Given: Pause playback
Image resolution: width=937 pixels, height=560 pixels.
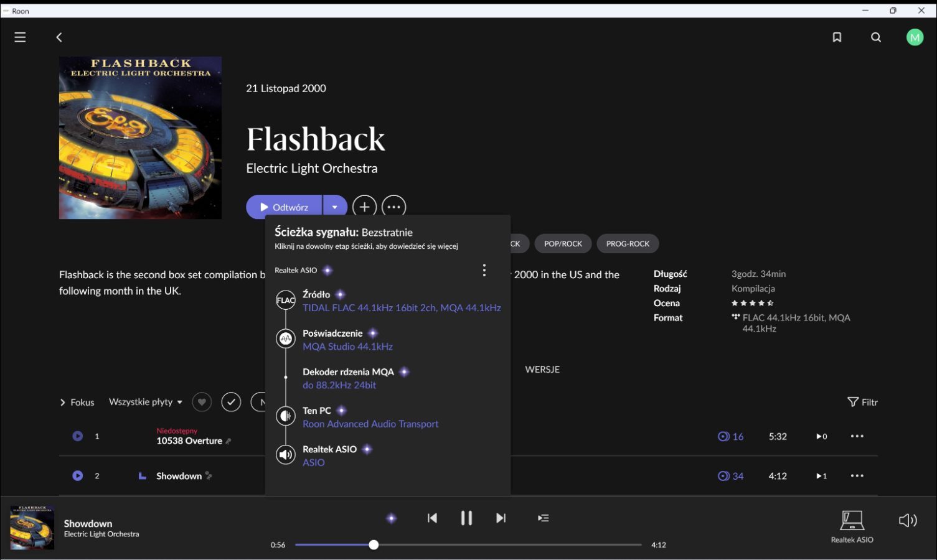Looking at the screenshot, I should click(x=466, y=518).
